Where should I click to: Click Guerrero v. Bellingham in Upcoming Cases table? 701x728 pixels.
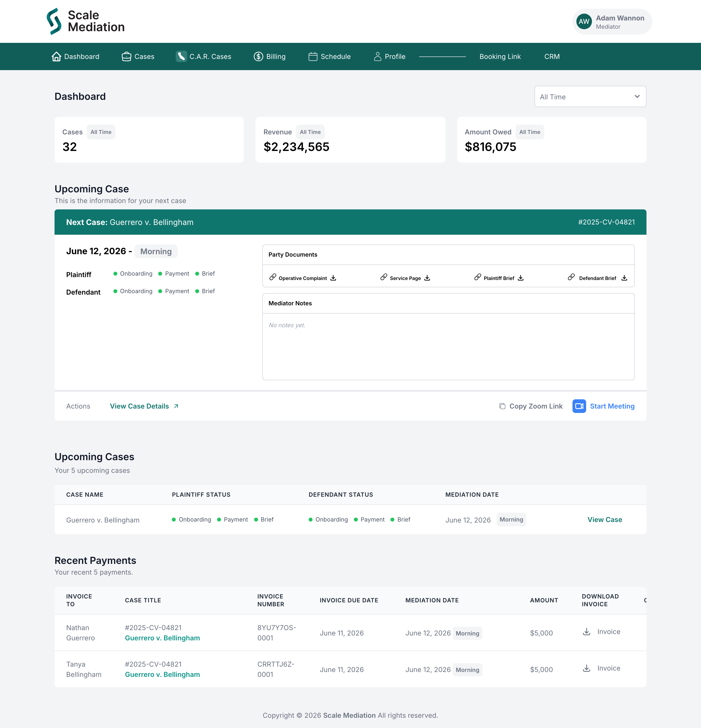pyautogui.click(x=103, y=520)
